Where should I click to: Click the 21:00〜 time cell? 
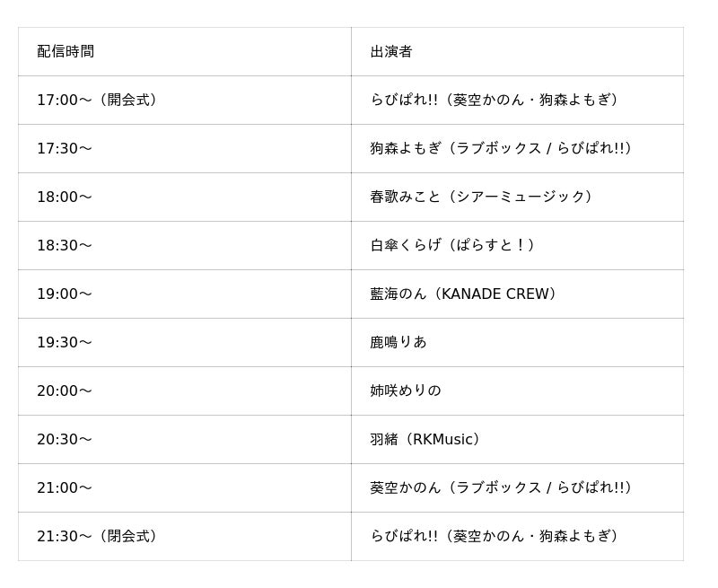pos(65,488)
